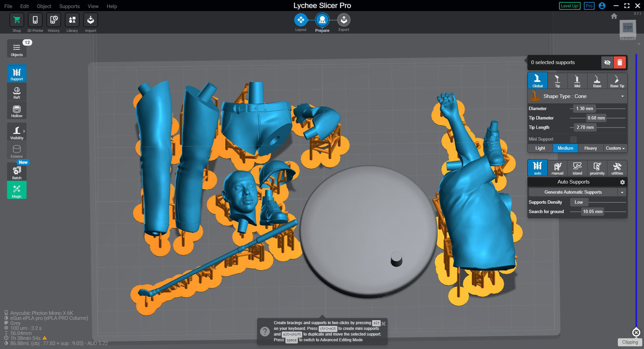
Task: Open the Custom preset dropdown
Action: pyautogui.click(x=615, y=148)
